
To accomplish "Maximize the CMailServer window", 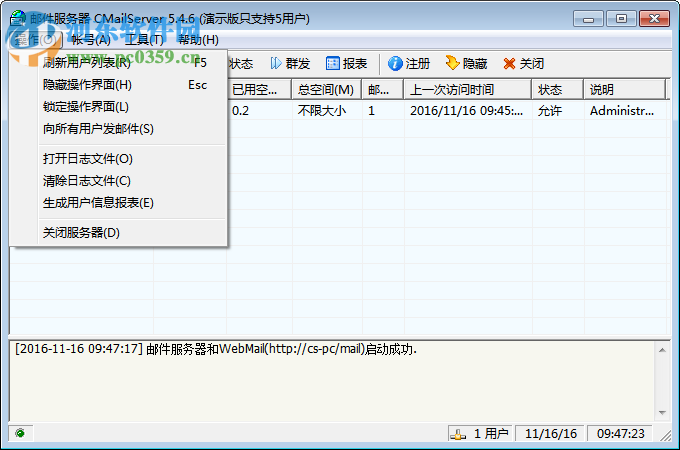I will (x=621, y=19).
